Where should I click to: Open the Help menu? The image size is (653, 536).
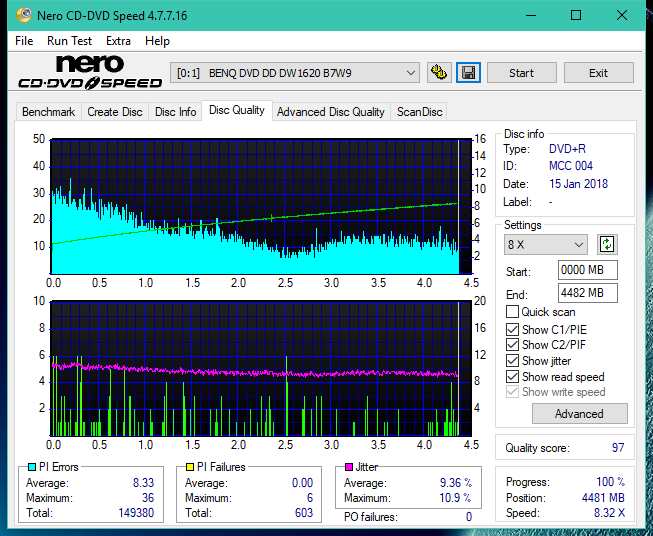(157, 41)
